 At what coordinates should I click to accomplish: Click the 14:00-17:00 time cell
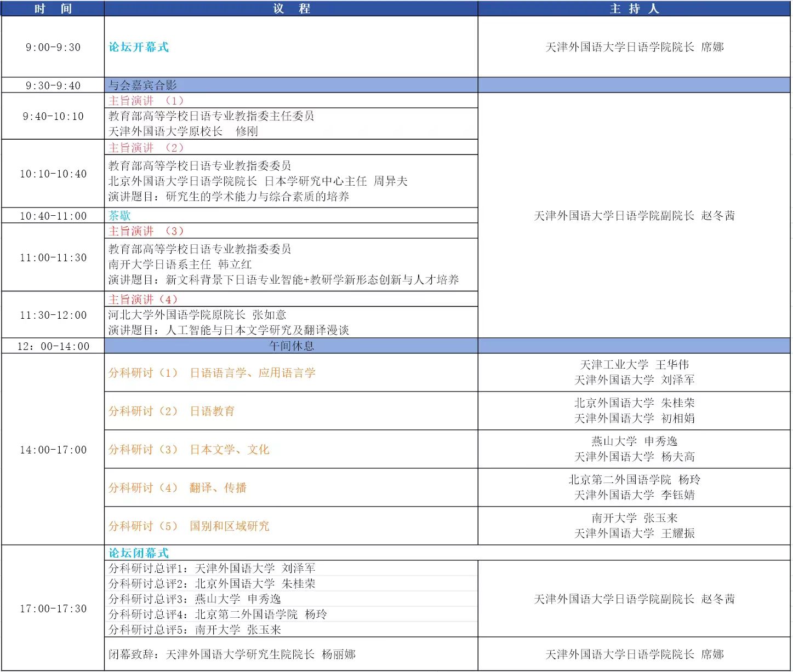click(53, 450)
